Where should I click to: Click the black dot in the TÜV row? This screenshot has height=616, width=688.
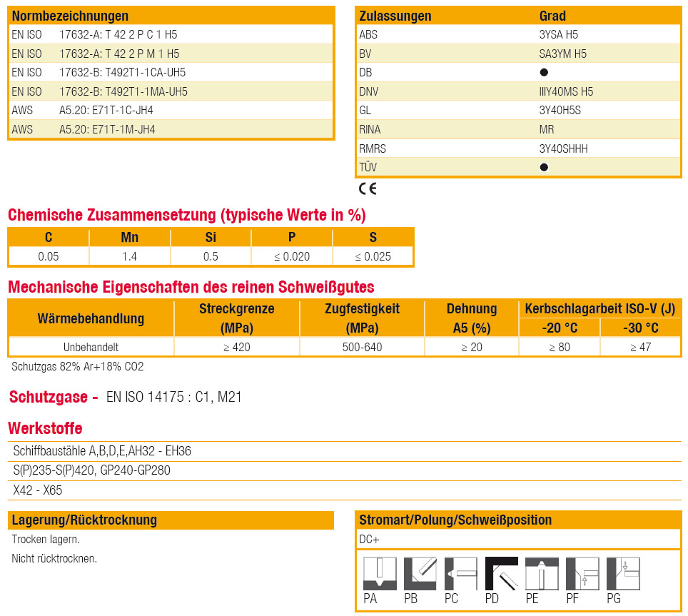pos(544,167)
